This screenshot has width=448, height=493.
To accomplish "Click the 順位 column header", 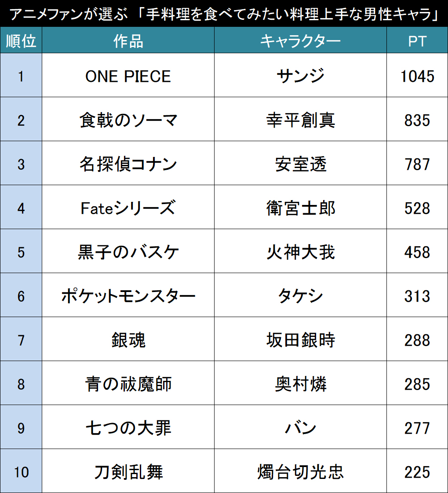I will (21, 40).
